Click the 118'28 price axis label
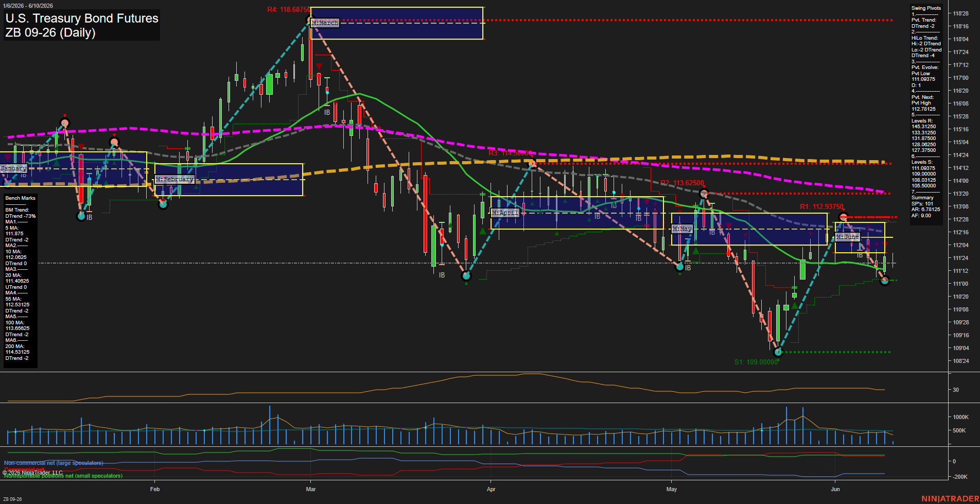 (960, 14)
